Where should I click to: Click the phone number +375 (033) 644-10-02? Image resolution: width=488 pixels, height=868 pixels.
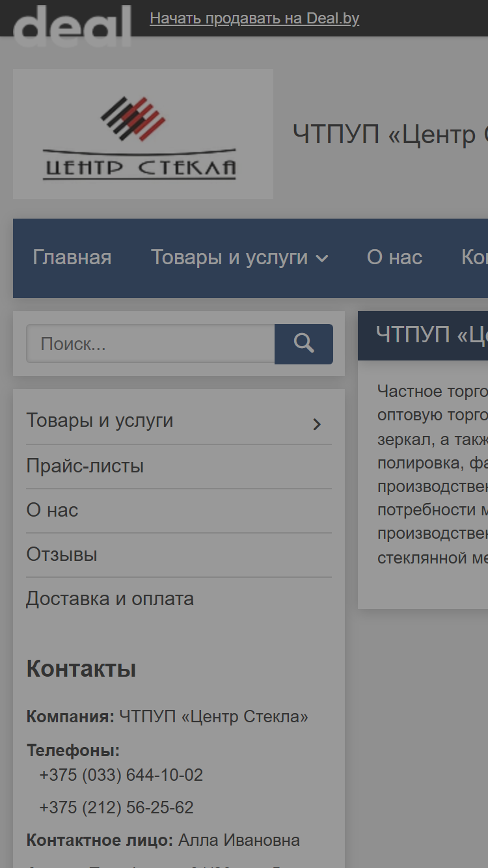click(121, 776)
